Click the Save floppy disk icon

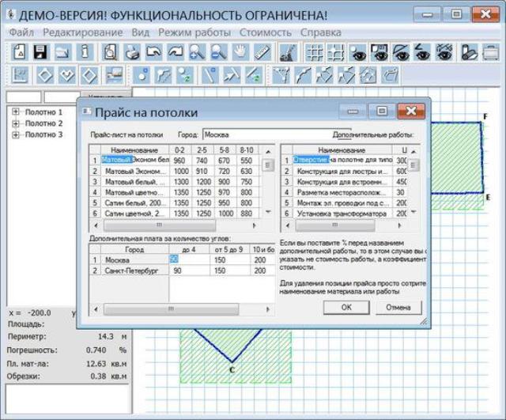[x=40, y=52]
